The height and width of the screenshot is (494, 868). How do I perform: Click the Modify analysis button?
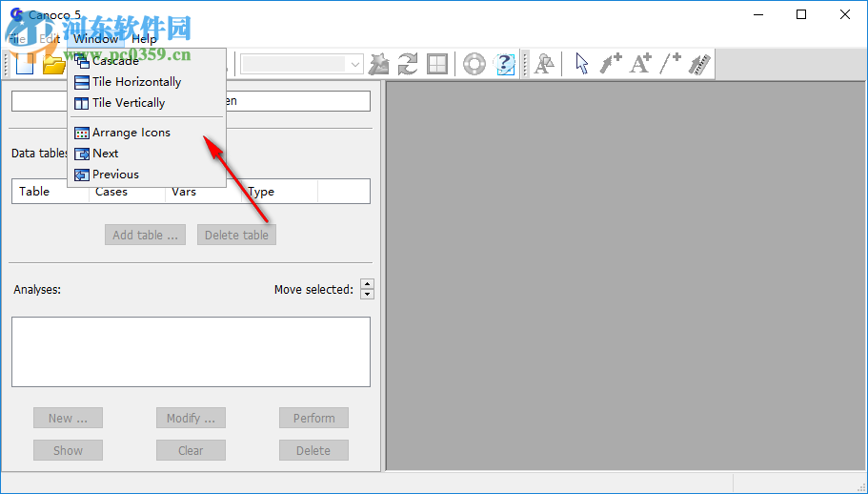pos(191,418)
